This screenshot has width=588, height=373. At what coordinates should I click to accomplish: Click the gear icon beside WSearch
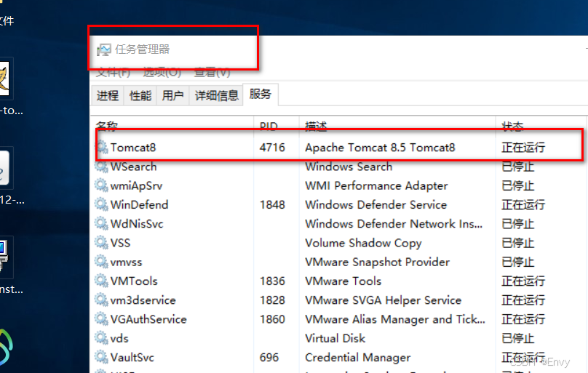pos(102,166)
